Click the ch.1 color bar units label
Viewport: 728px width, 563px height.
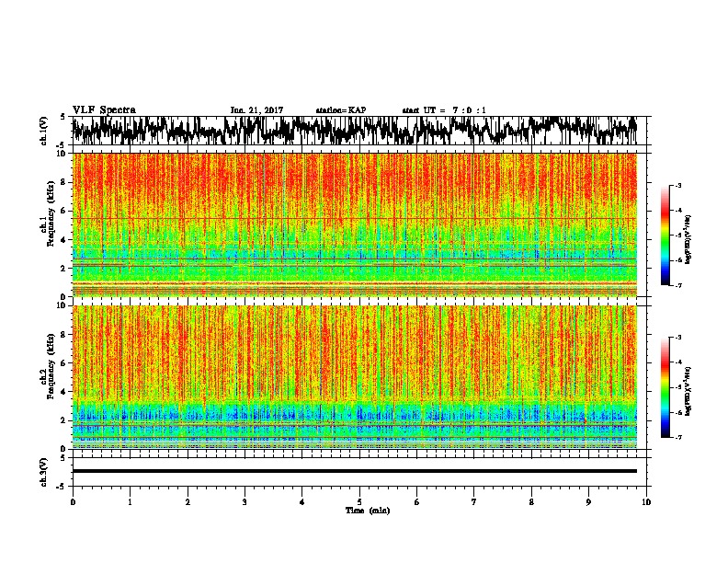click(688, 240)
